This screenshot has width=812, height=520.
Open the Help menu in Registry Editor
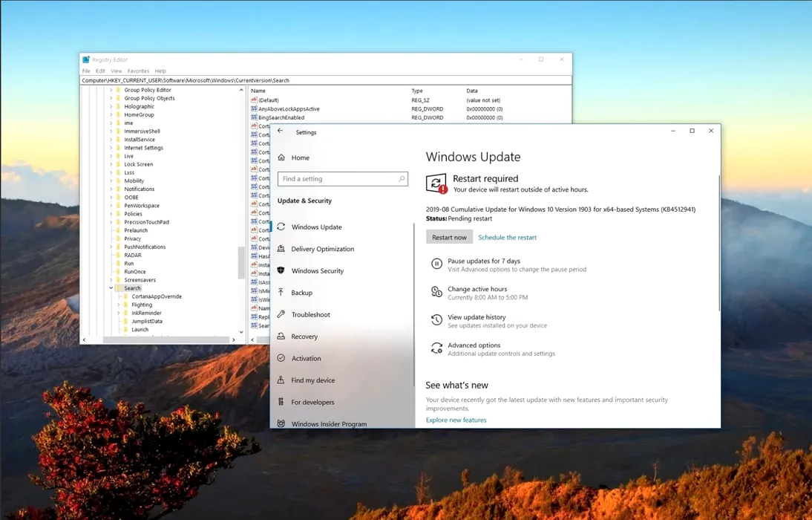(160, 71)
